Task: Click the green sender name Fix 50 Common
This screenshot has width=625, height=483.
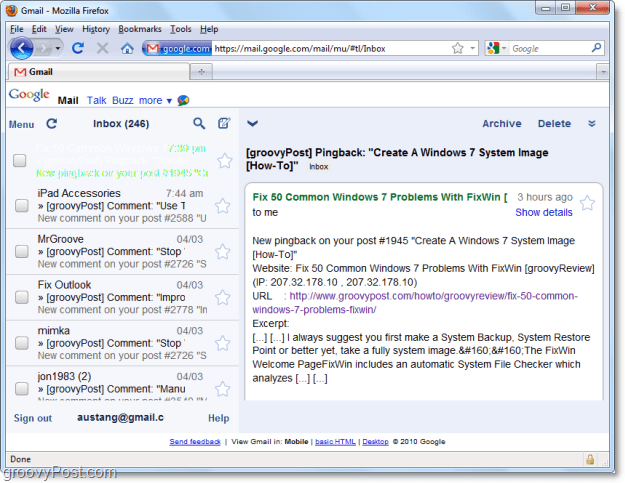Action: pyautogui.click(x=380, y=197)
